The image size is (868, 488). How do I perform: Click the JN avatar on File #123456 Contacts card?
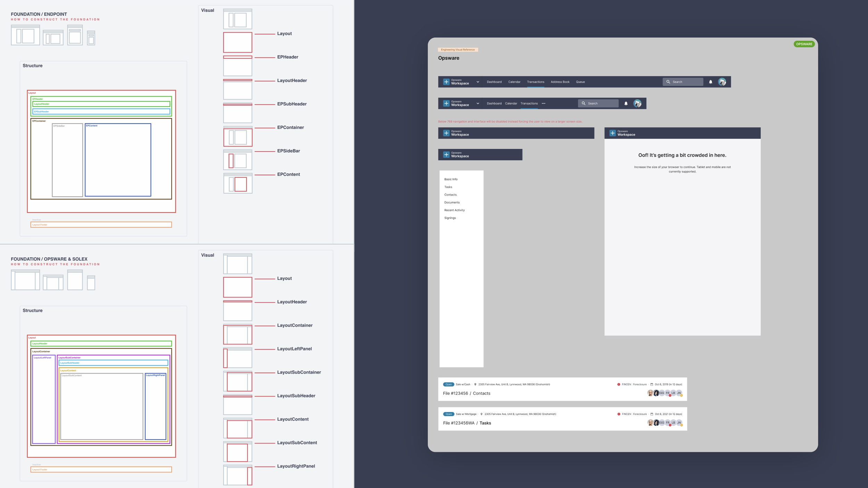pyautogui.click(x=679, y=393)
